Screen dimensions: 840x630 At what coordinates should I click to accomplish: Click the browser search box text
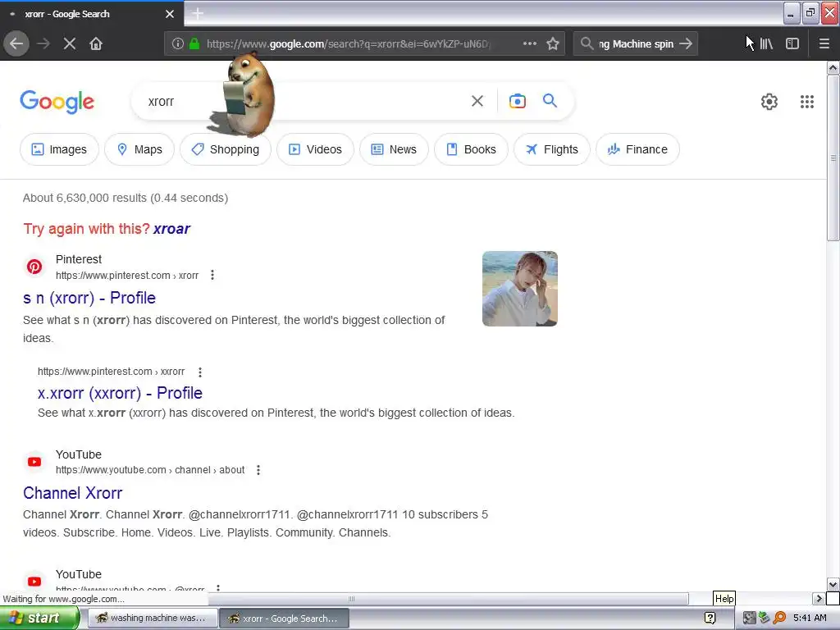tap(636, 44)
